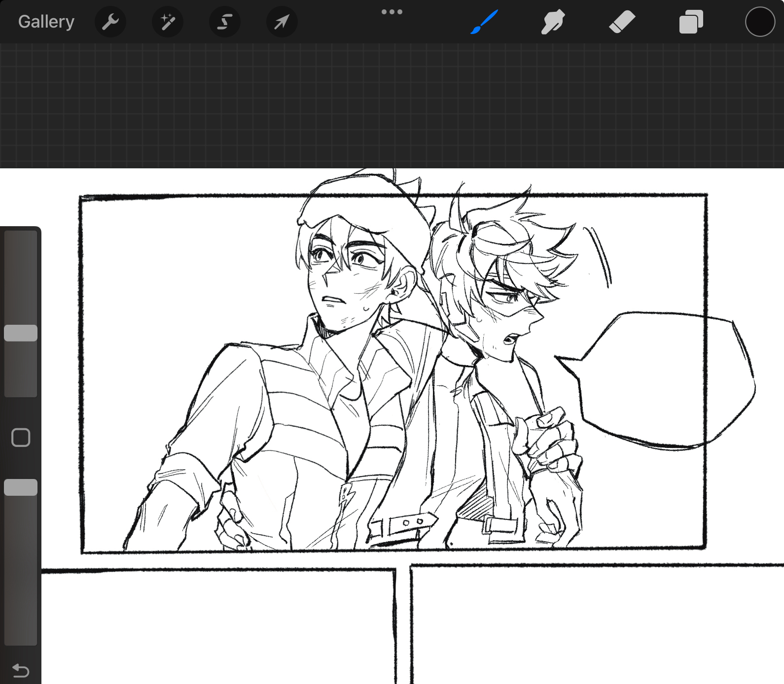Viewport: 784px width, 684px height.
Task: Tap the empty bottom-left comic panel
Action: [217, 626]
